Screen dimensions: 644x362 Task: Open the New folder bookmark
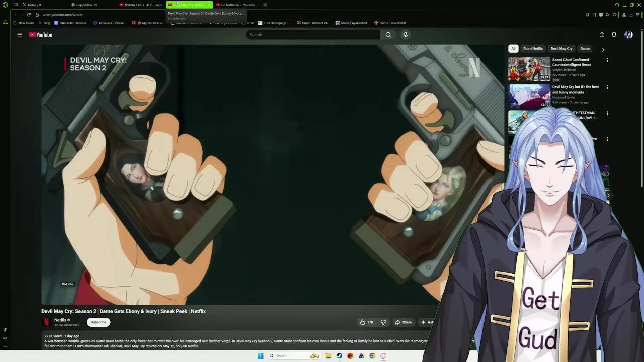tap(24, 23)
